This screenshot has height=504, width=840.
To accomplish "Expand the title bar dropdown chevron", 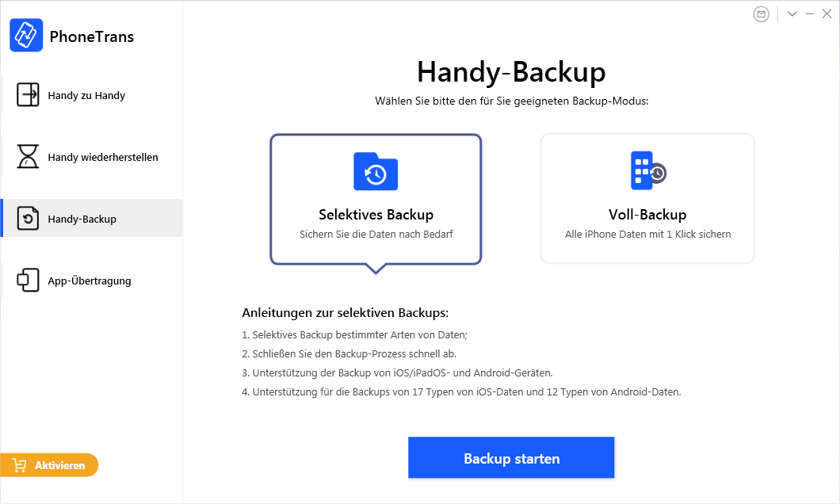I will click(x=792, y=14).
